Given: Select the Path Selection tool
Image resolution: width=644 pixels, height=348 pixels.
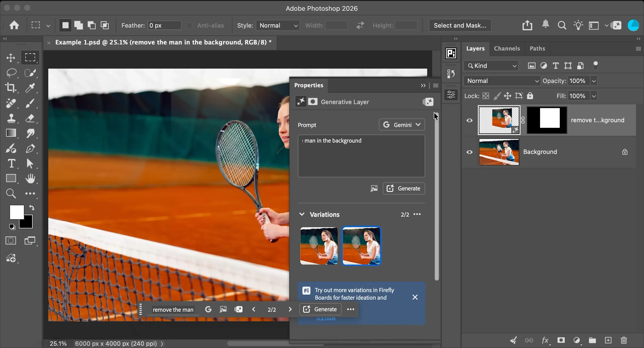Looking at the screenshot, I should 30,164.
